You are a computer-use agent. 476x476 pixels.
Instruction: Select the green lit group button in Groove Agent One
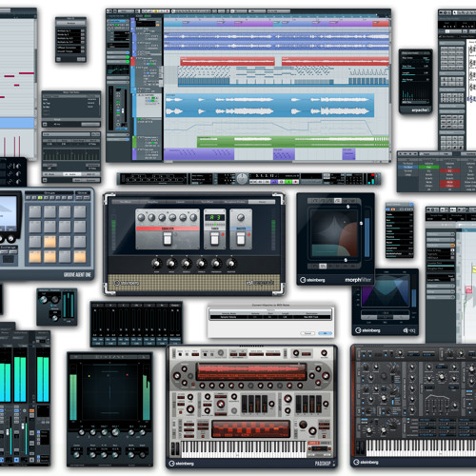pos(40,197)
